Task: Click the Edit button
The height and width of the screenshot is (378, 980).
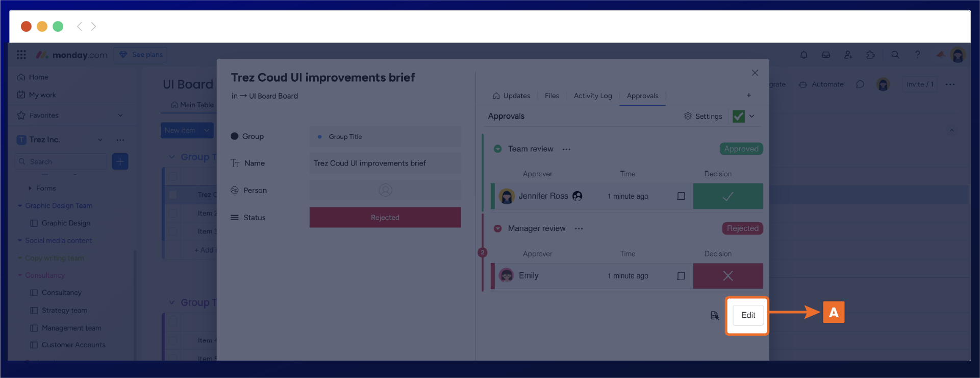Action: 748,315
